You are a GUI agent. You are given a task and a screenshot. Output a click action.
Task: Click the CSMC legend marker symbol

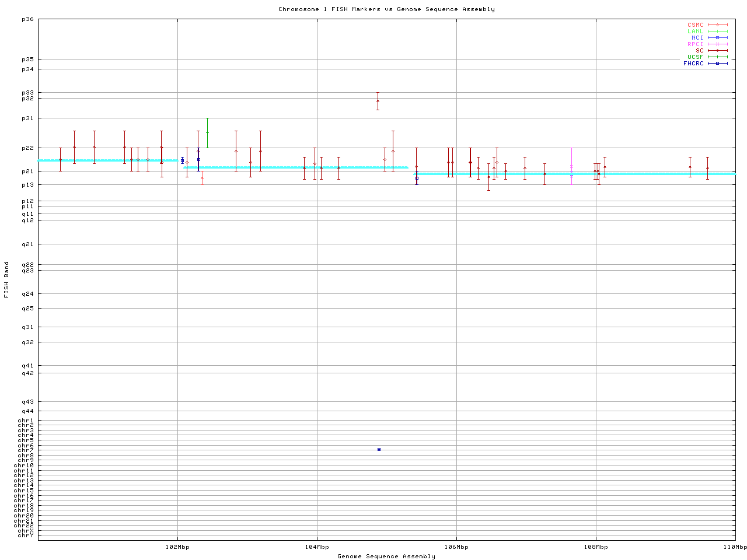717,25
